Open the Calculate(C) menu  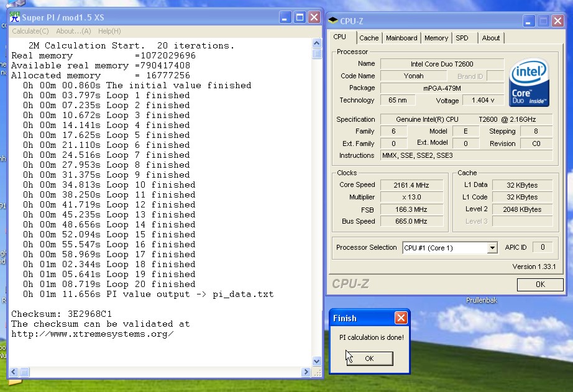[30, 31]
